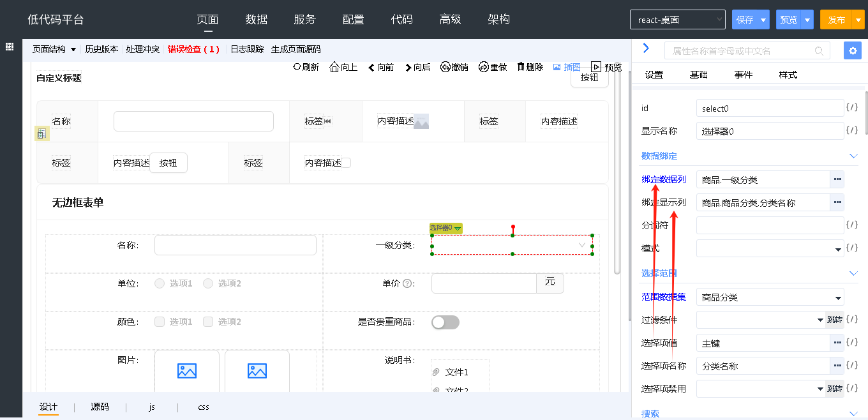Click the search magnifier in property search box
868x420 pixels.
(x=819, y=51)
